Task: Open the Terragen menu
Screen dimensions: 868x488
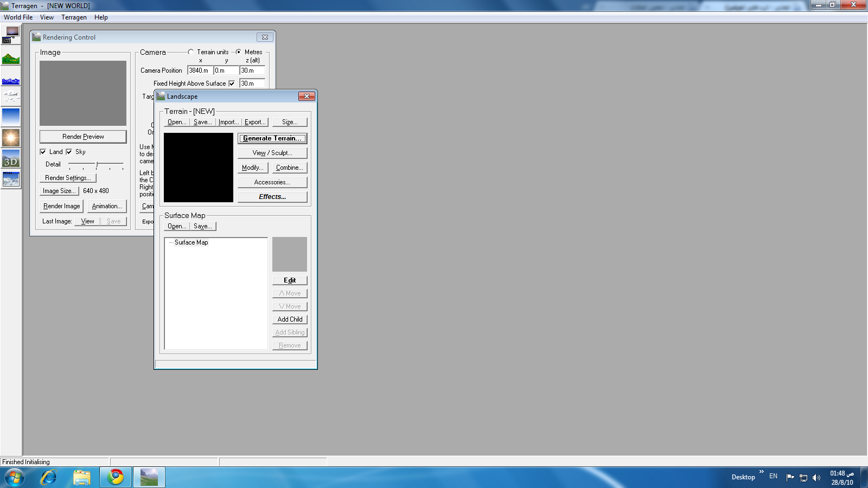Action: tap(74, 17)
